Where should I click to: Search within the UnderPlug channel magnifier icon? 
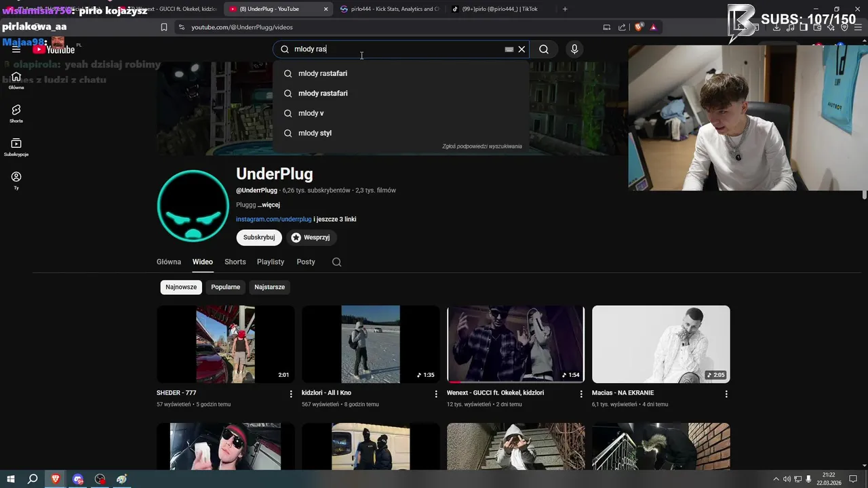point(336,262)
